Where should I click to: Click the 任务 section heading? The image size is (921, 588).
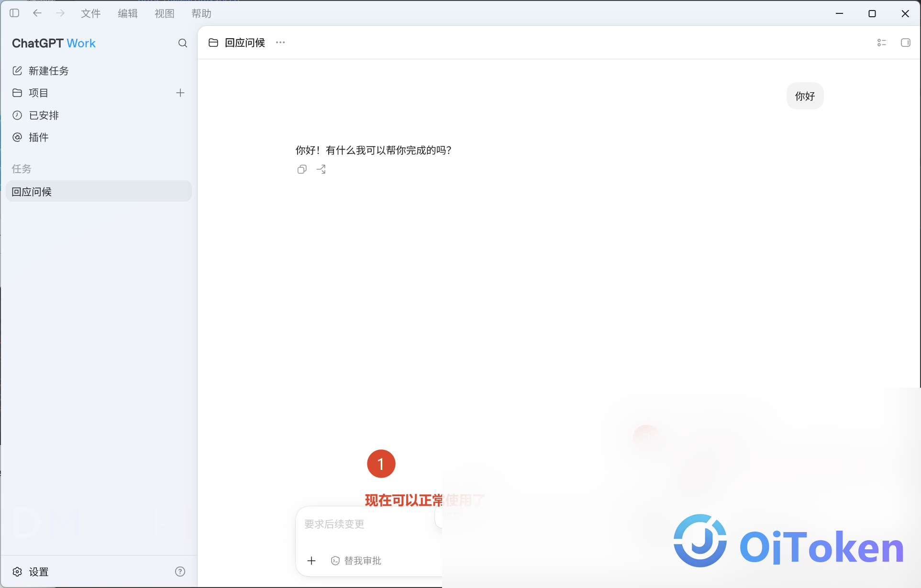22,169
